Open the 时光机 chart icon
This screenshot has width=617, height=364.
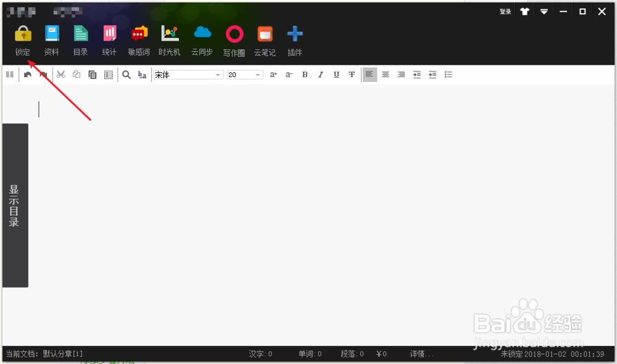[x=170, y=34]
